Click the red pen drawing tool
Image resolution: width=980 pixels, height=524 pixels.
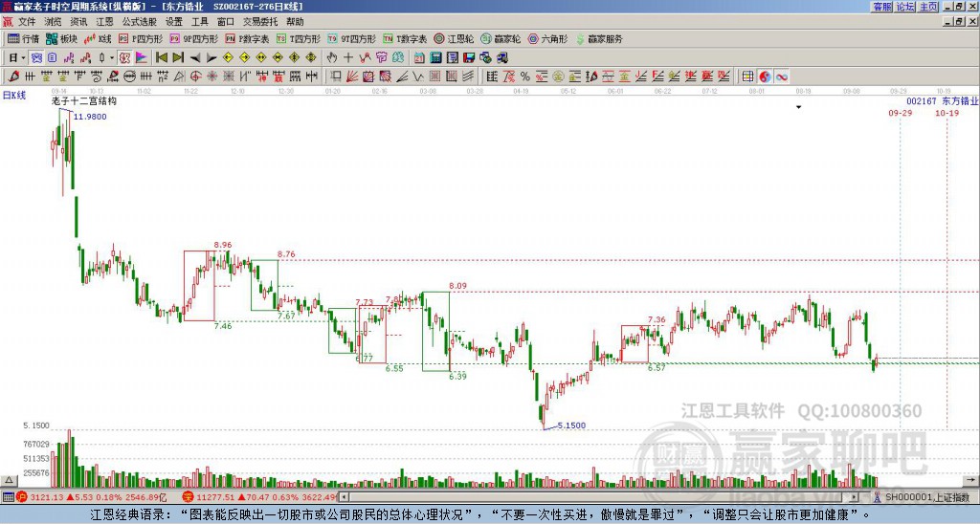(12, 76)
